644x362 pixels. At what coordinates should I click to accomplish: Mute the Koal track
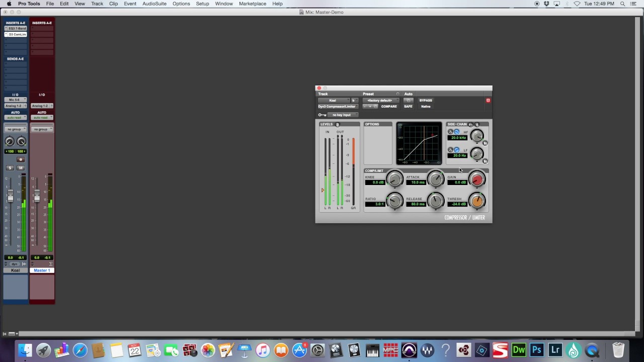tap(21, 167)
